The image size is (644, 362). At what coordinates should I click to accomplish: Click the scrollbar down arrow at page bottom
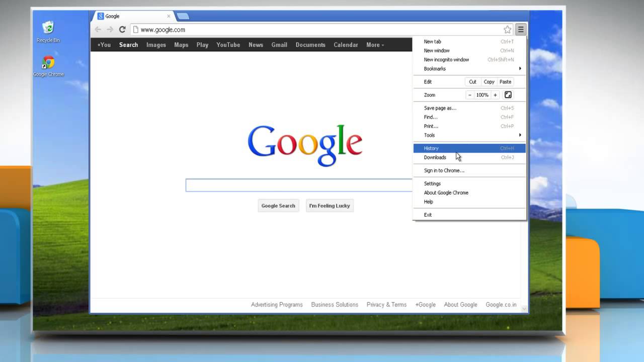pos(524,309)
